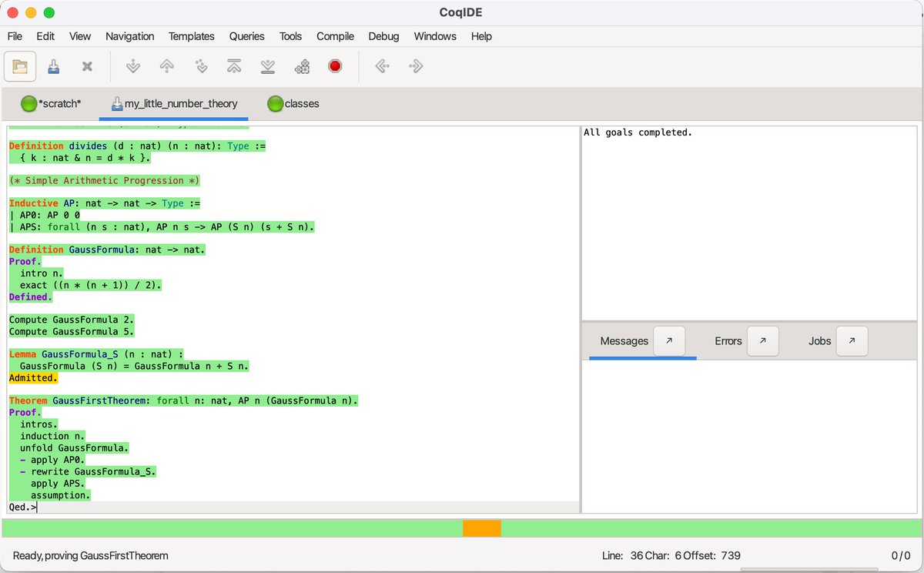The image size is (924, 573).
Task: Click 'assumption.' tactic line
Action: pos(61,495)
